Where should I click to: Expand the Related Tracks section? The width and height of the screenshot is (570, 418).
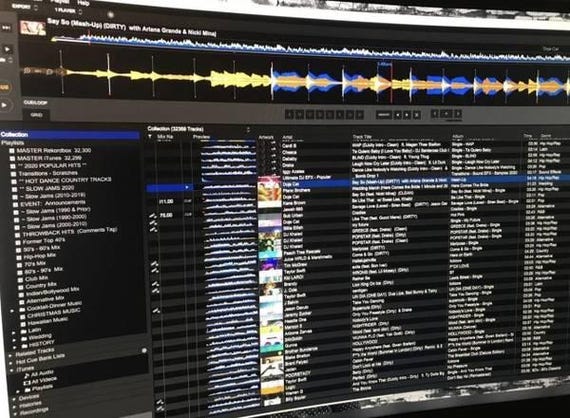(x=11, y=355)
